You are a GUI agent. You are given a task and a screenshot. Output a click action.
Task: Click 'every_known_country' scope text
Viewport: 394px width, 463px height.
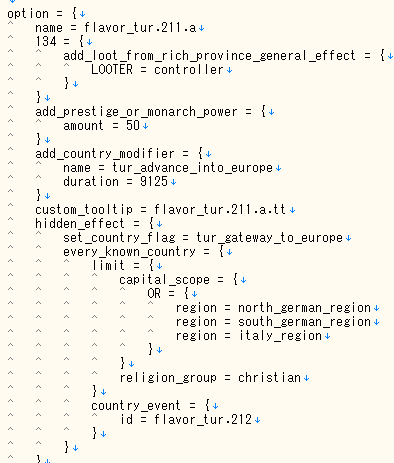coord(130,252)
